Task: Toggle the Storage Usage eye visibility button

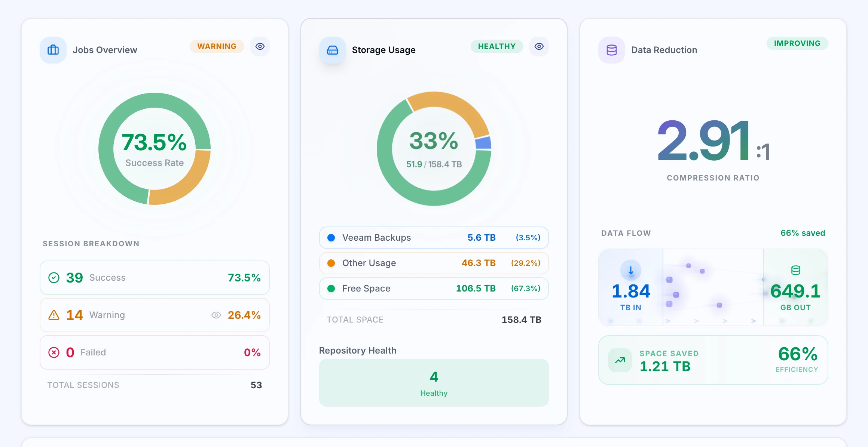Action: [x=539, y=46]
